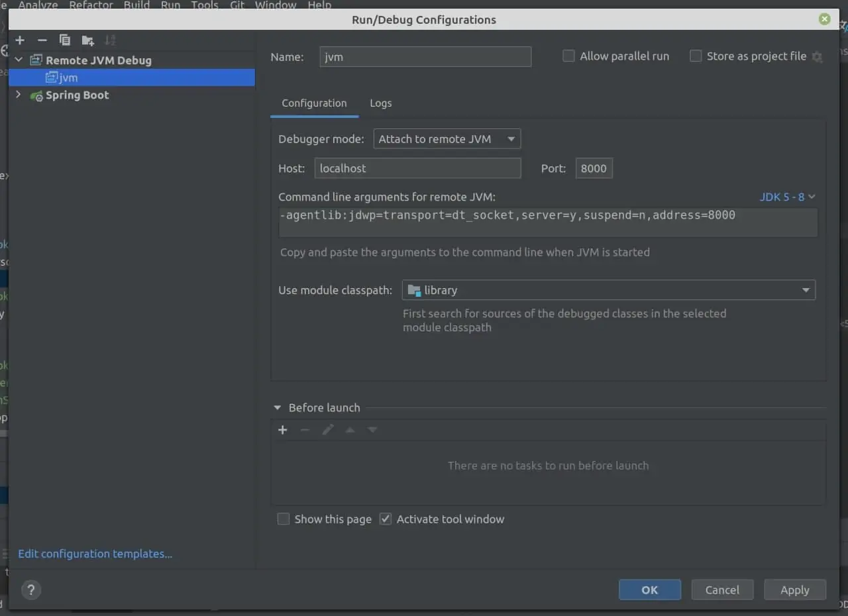This screenshot has height=616, width=848.
Task: Open the Debugger mode dropdown
Action: tap(447, 139)
